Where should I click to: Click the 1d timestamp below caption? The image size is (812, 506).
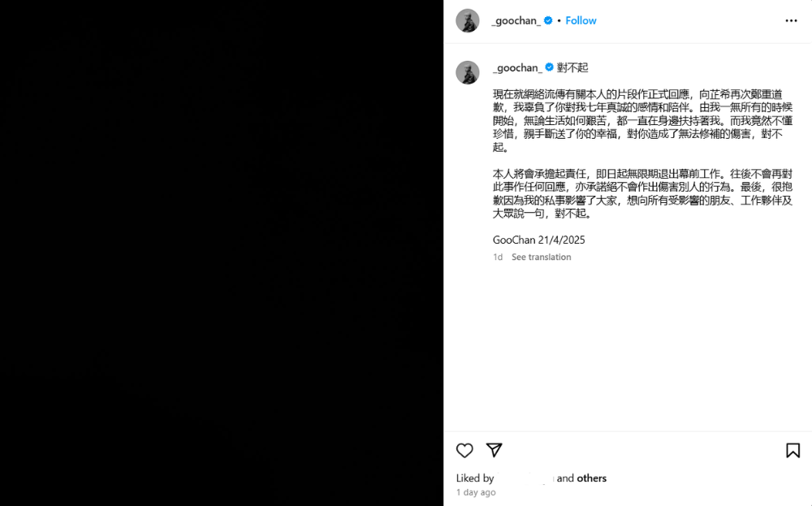[498, 257]
